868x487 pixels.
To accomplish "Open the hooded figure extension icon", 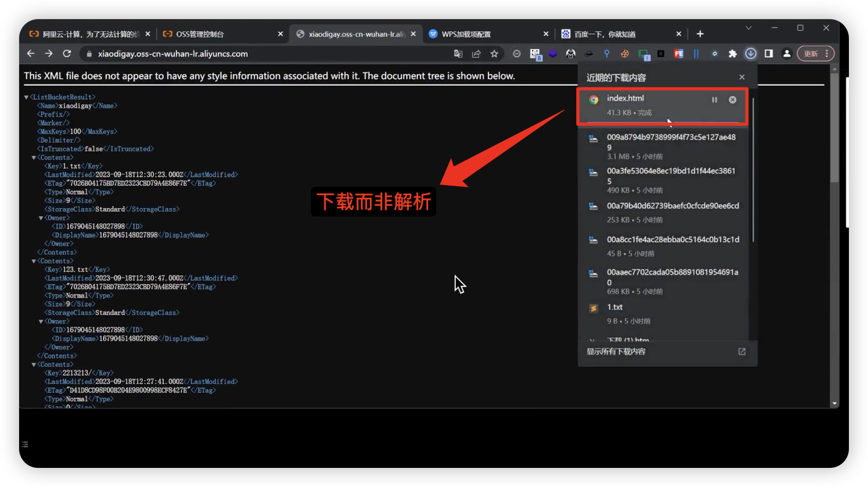I will pos(571,54).
